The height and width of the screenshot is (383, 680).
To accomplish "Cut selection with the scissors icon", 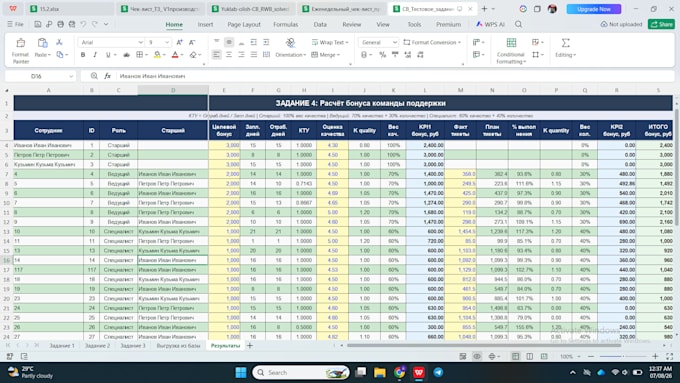I will 59,42.
